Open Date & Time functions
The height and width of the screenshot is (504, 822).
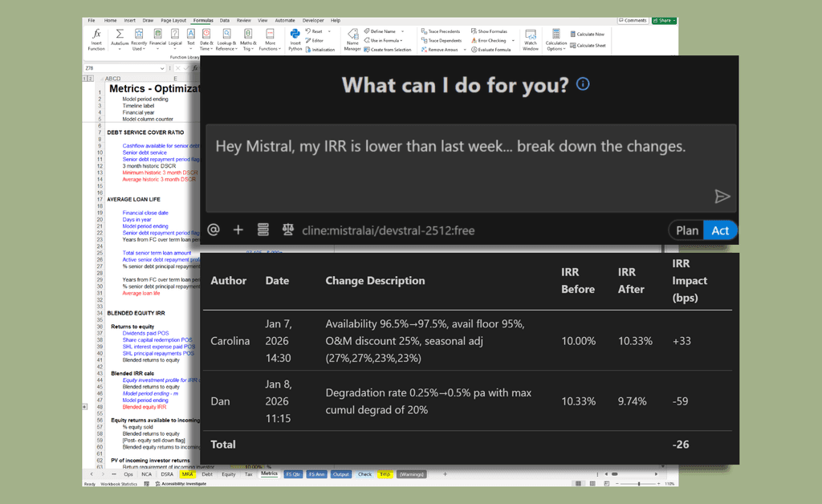(x=206, y=40)
